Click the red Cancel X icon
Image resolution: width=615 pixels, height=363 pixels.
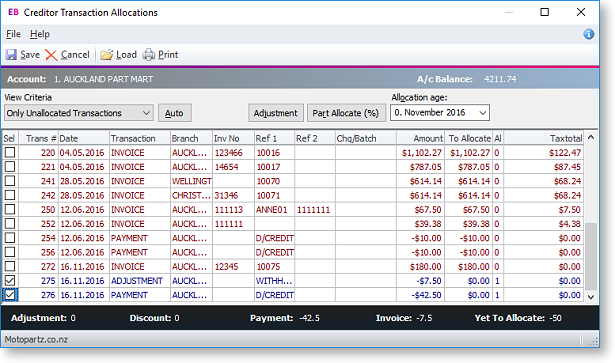(51, 55)
